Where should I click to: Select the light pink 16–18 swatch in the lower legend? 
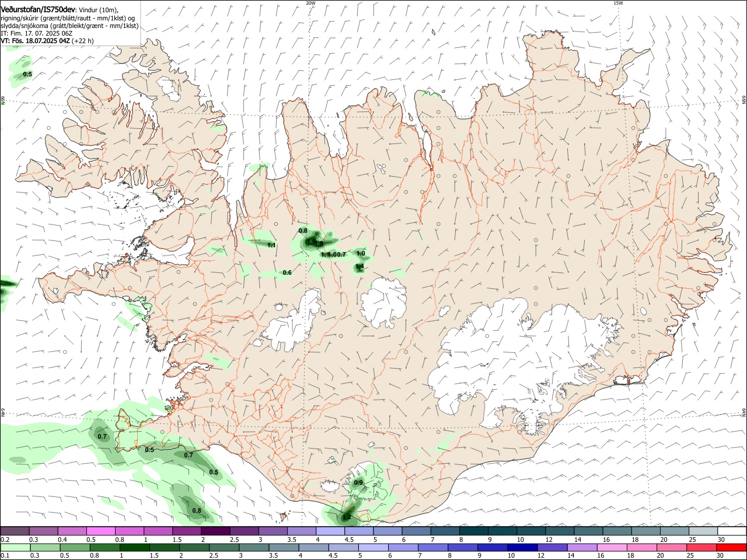point(613,547)
